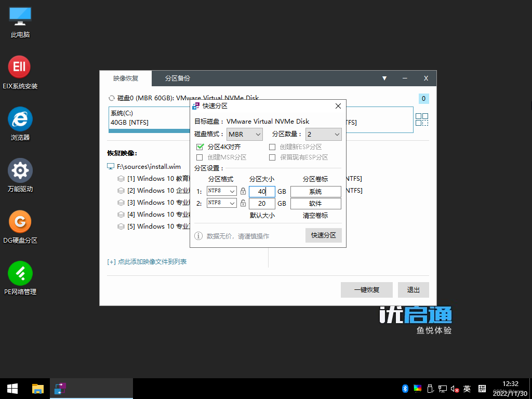Toggle the 保留现有ESP分区 checkbox
The width and height of the screenshot is (532, 399).
point(272,157)
